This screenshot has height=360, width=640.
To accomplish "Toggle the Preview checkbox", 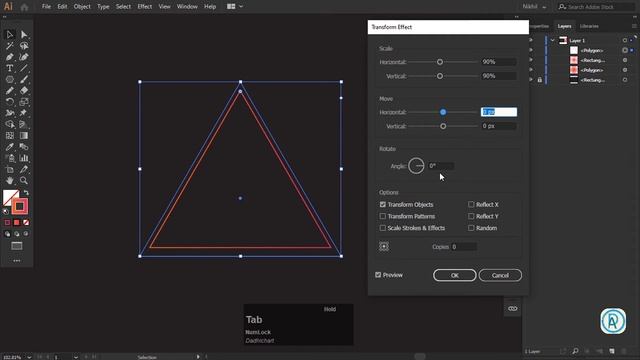I will pos(378,275).
